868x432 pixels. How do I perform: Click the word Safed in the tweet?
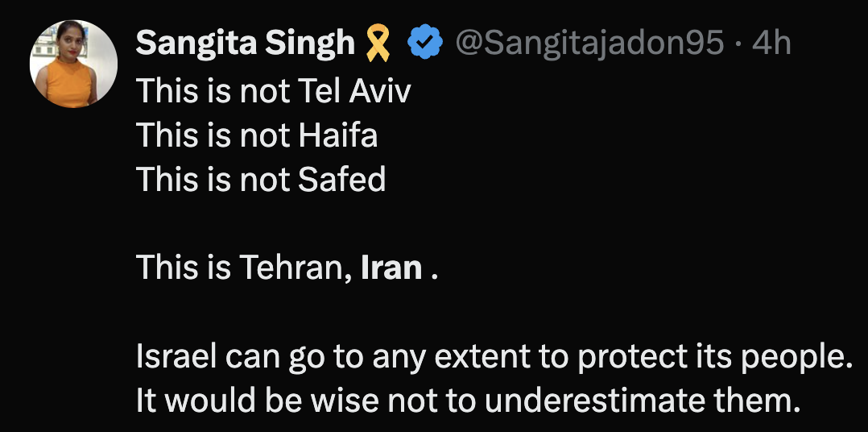[342, 180]
